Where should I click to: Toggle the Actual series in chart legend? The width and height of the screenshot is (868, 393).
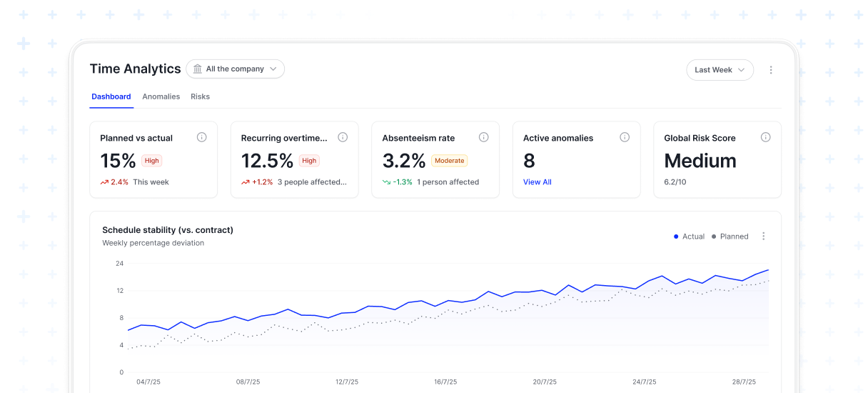[x=690, y=237]
